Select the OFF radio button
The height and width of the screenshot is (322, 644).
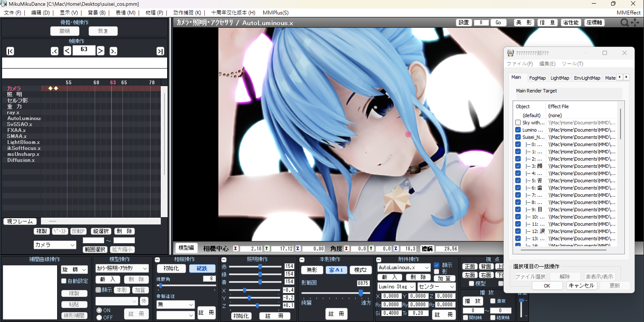click(99, 317)
